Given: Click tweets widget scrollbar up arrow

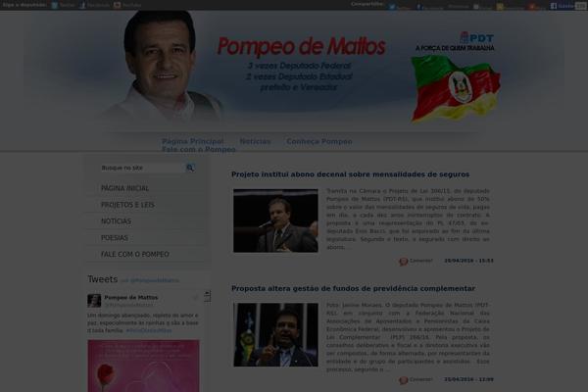Looking at the screenshot, I should 207,293.
